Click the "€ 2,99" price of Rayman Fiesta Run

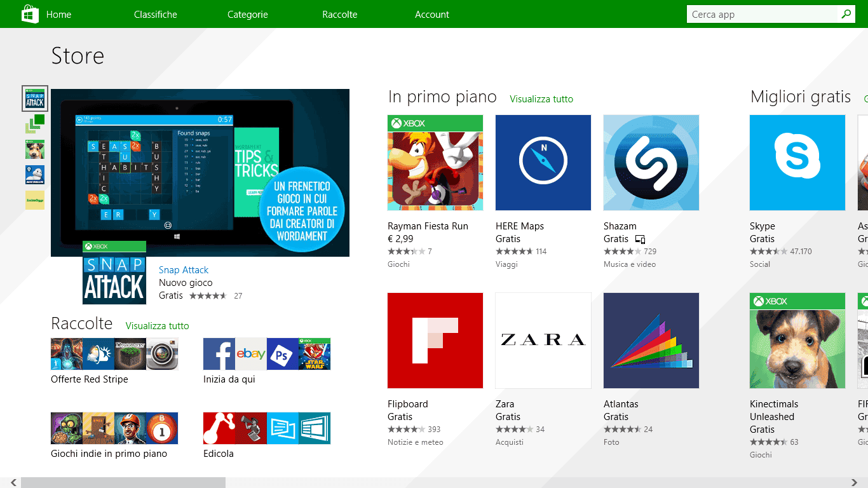400,239
